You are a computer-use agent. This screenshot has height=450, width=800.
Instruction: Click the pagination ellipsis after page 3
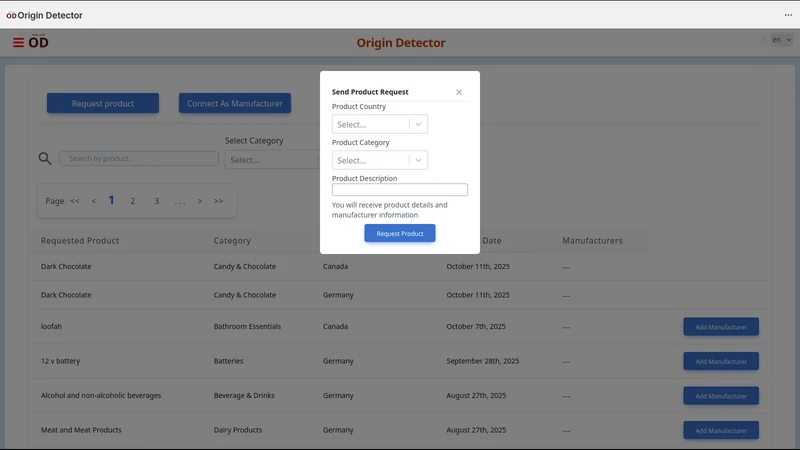coord(180,202)
